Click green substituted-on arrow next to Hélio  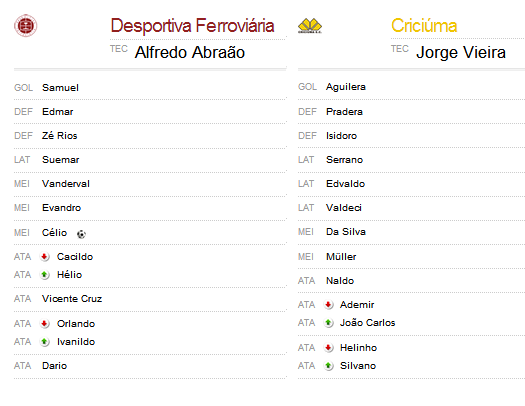pos(45,275)
